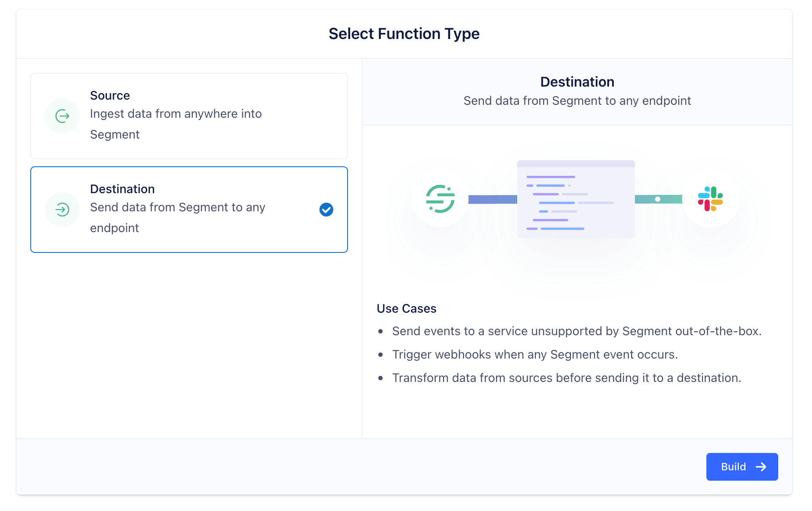Click the Destination header in right panel
The width and height of the screenshot is (812, 511).
tap(577, 81)
